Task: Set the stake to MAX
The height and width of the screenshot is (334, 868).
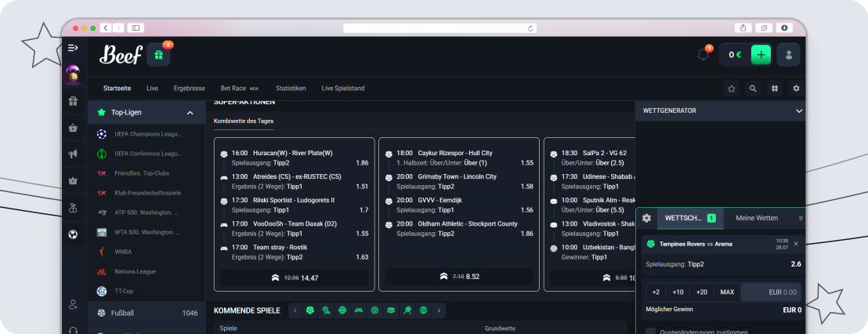Action: [727, 292]
